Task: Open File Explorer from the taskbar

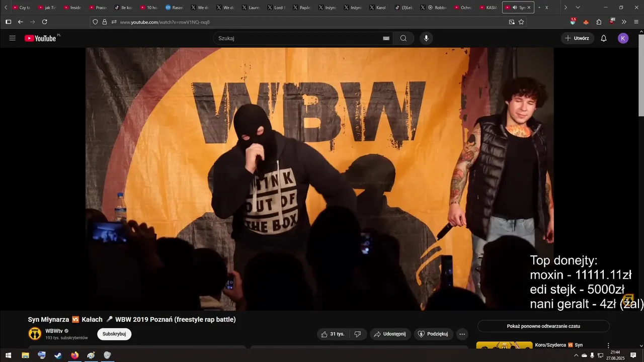Action: click(x=25, y=355)
